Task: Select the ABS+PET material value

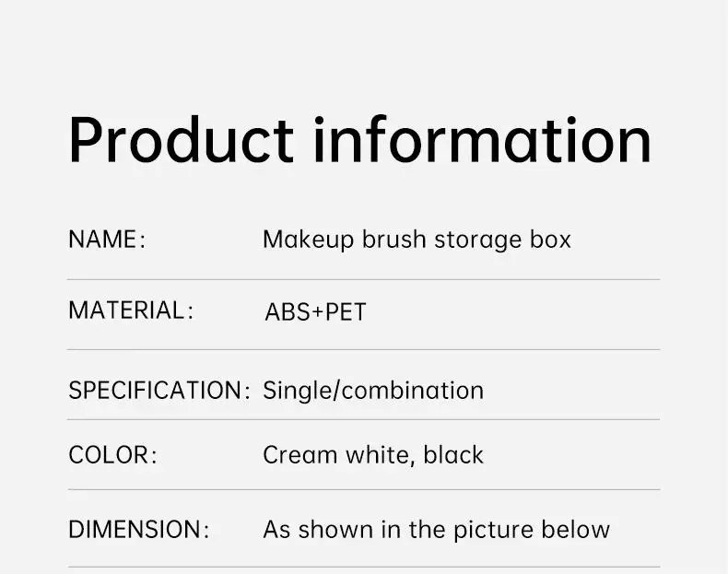Action: pos(315,312)
